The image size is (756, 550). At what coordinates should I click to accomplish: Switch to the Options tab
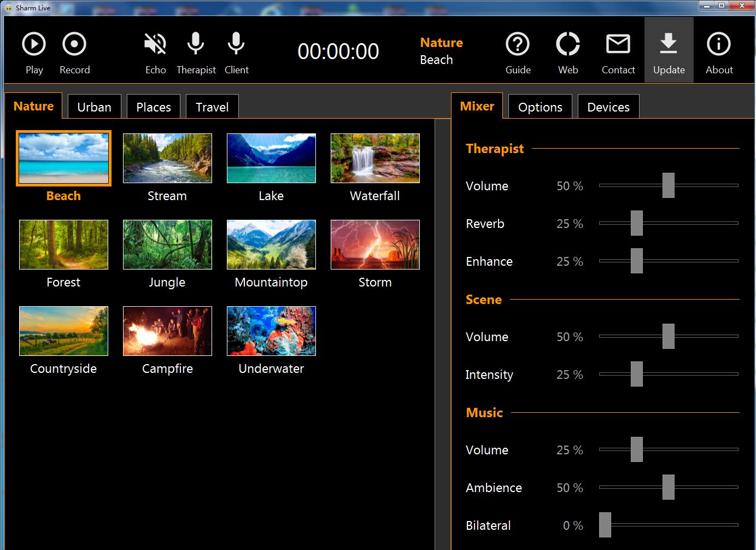coord(540,107)
